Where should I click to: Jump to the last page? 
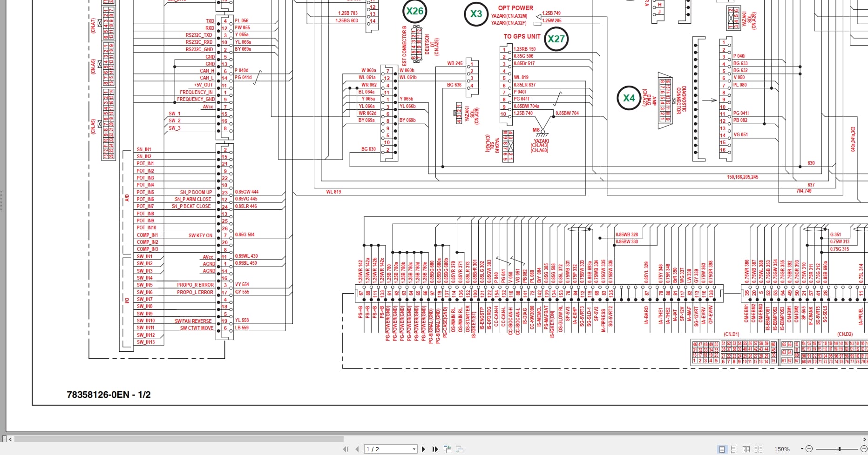(x=434, y=449)
